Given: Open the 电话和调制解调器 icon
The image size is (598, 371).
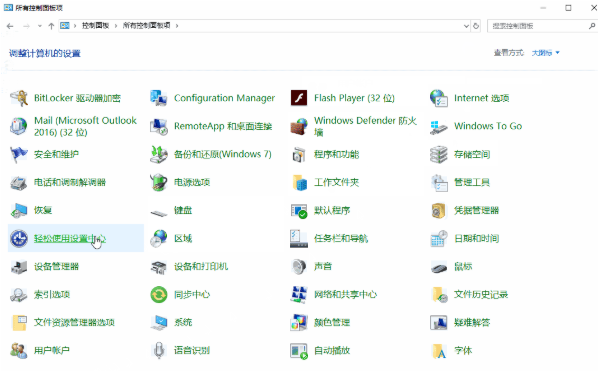Looking at the screenshot, I should pyautogui.click(x=19, y=183).
